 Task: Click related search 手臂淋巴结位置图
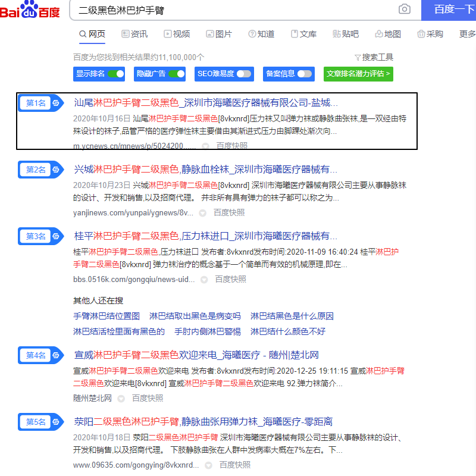pyautogui.click(x=107, y=316)
